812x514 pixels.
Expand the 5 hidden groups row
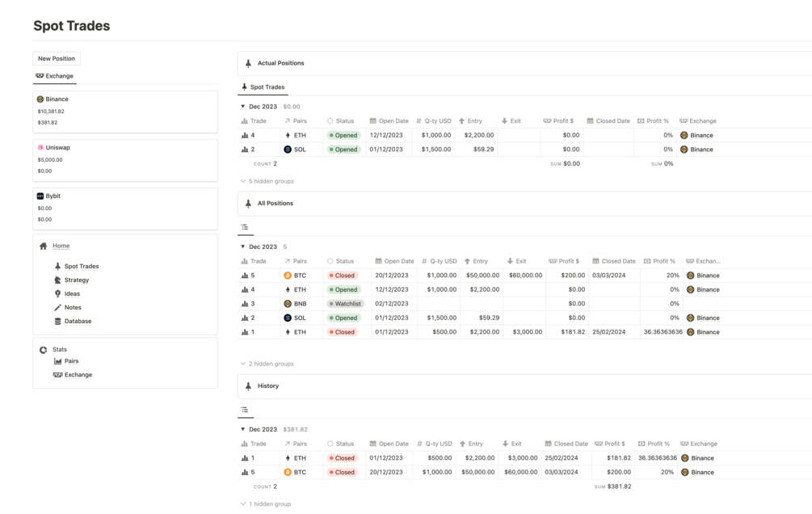(267, 181)
